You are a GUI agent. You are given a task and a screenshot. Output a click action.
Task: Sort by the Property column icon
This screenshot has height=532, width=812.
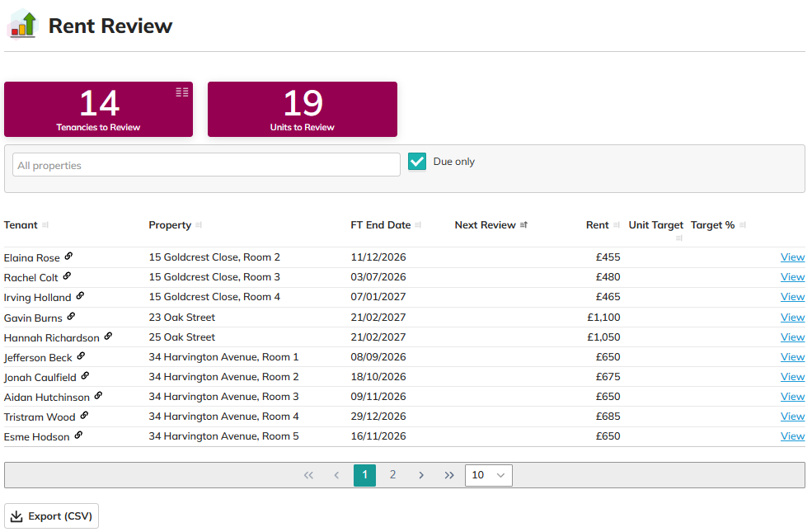pos(199,225)
